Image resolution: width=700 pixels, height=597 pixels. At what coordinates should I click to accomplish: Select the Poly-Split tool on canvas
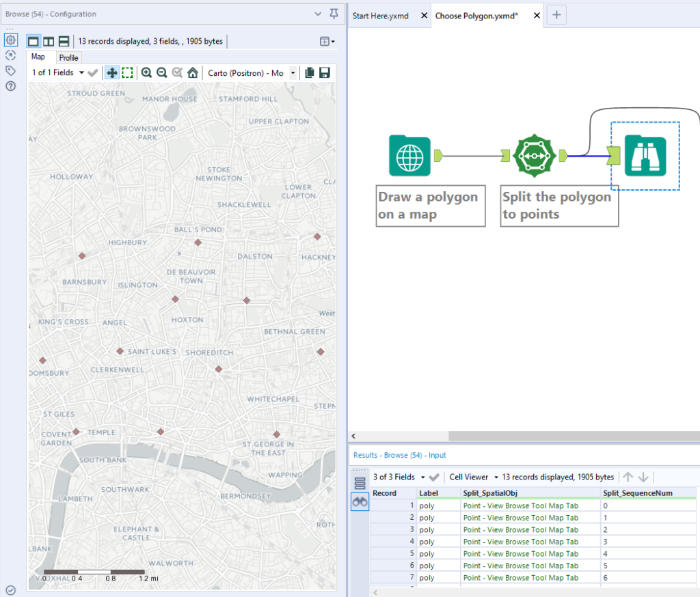coord(535,156)
